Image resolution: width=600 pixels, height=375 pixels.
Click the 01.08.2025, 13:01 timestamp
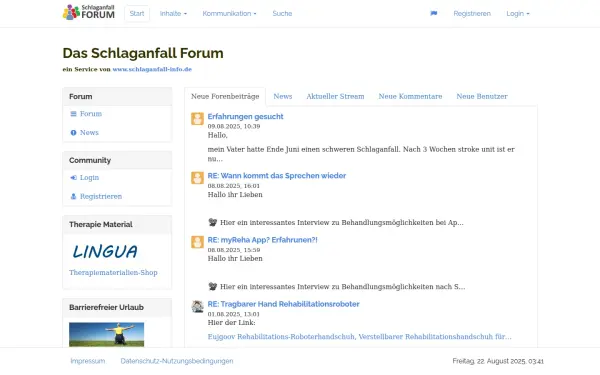pyautogui.click(x=233, y=314)
